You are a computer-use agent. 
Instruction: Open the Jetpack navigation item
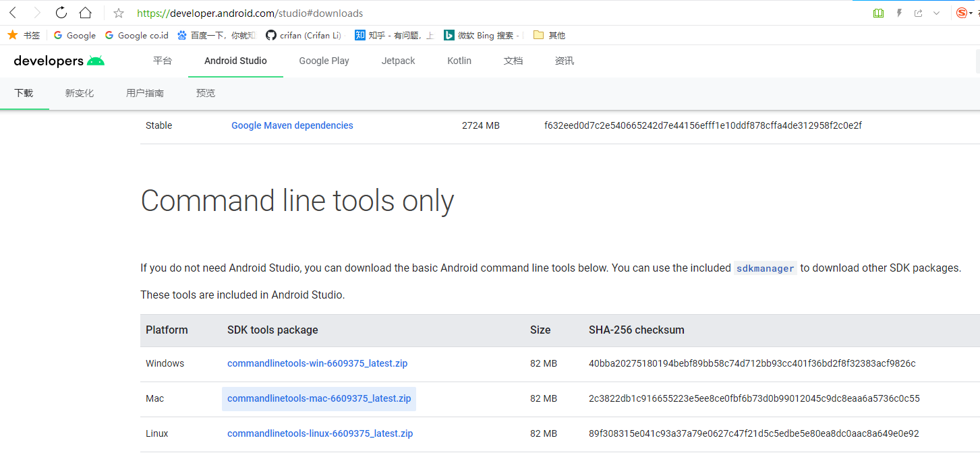(x=398, y=61)
